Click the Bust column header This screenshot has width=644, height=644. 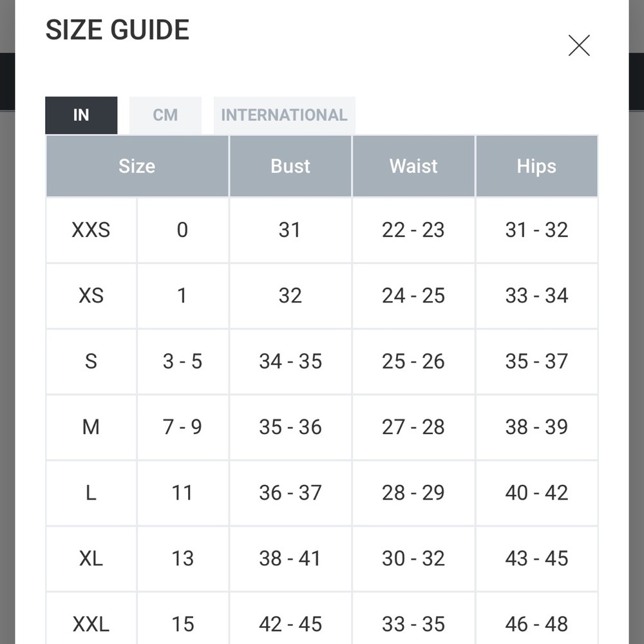290,166
